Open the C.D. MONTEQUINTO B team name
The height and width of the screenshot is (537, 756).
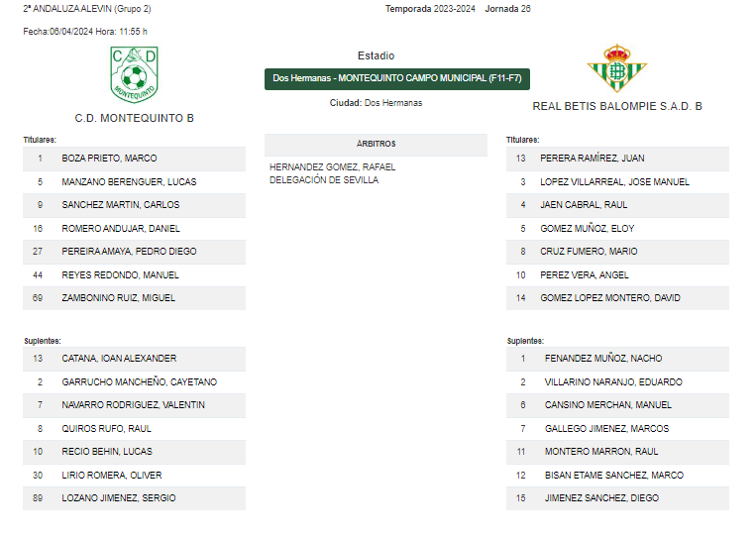pos(134,118)
